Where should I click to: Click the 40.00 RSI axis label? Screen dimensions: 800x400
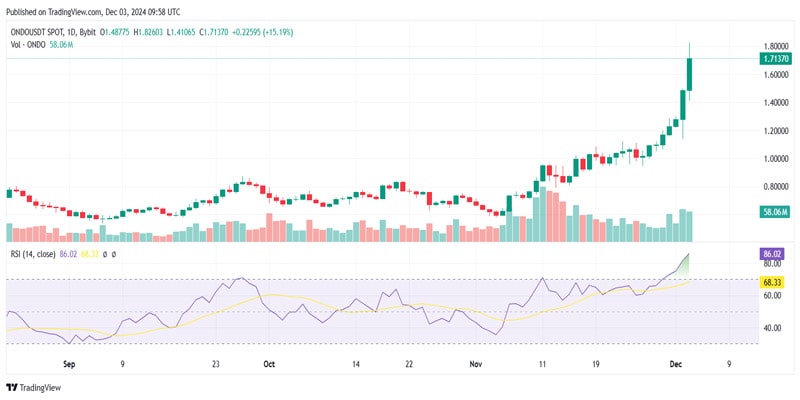coord(771,328)
